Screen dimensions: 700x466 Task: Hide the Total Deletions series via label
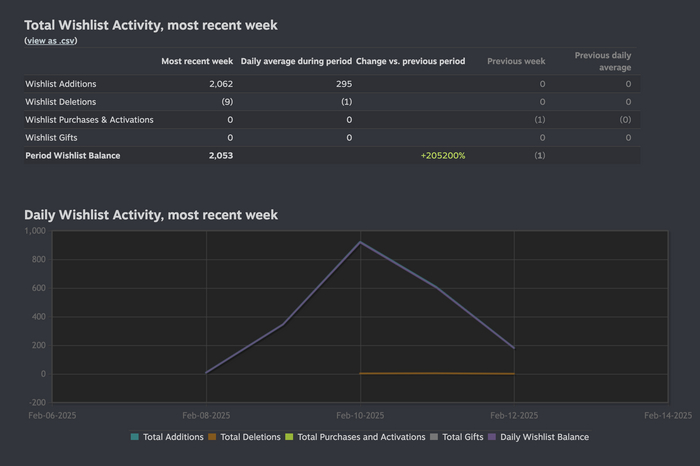point(250,437)
